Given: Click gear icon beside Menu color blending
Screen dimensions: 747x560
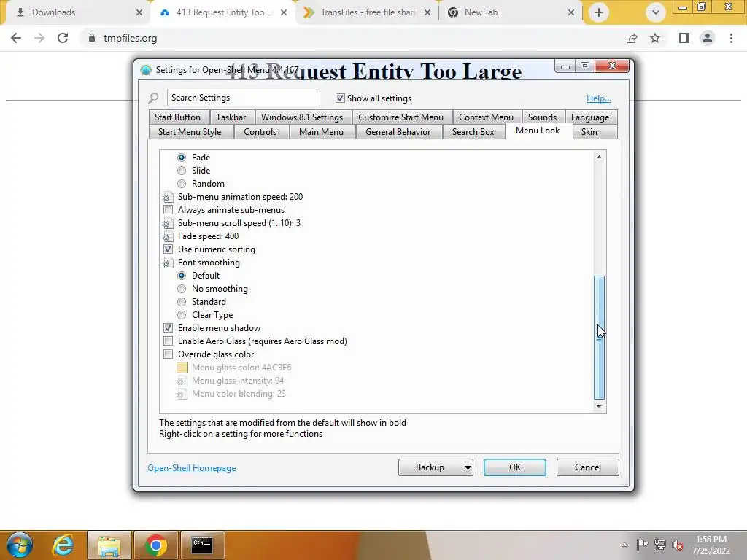Looking at the screenshot, I should 181,394.
